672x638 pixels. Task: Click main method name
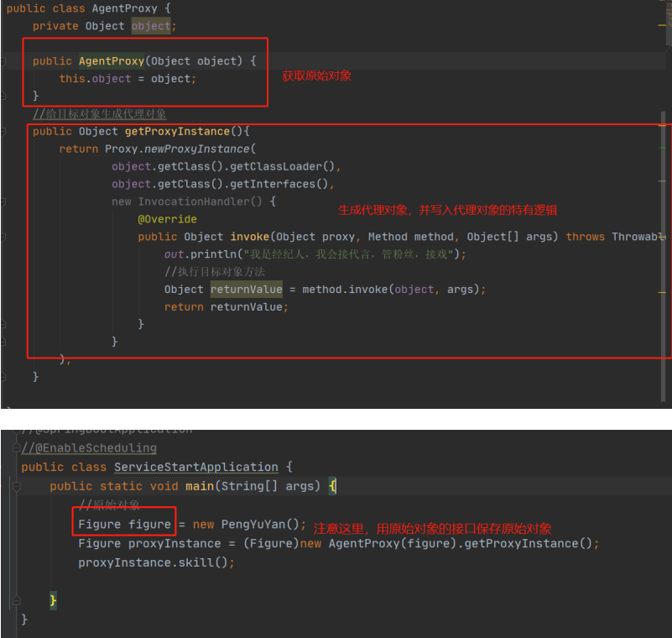pyautogui.click(x=200, y=486)
